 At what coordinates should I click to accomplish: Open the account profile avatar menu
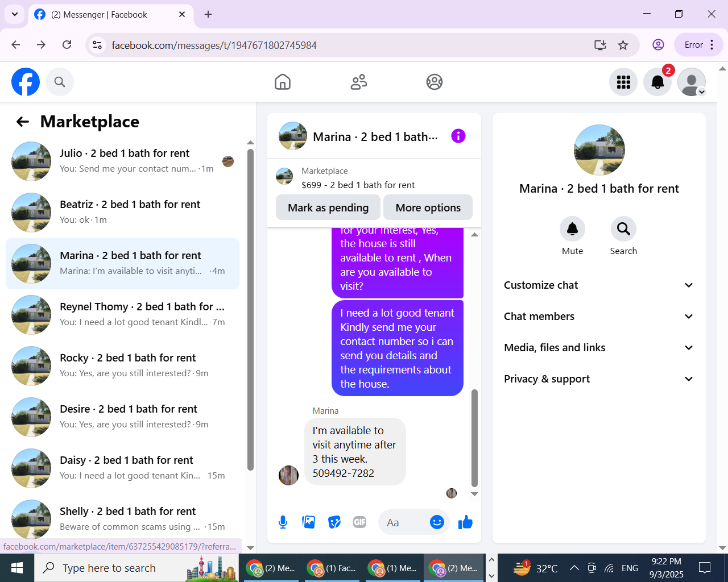[x=692, y=82]
